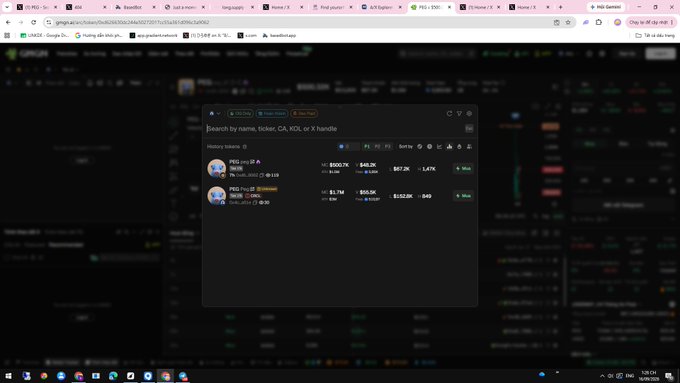Bookmark this page with the star icon
The width and height of the screenshot is (680, 383).
pos(568,22)
